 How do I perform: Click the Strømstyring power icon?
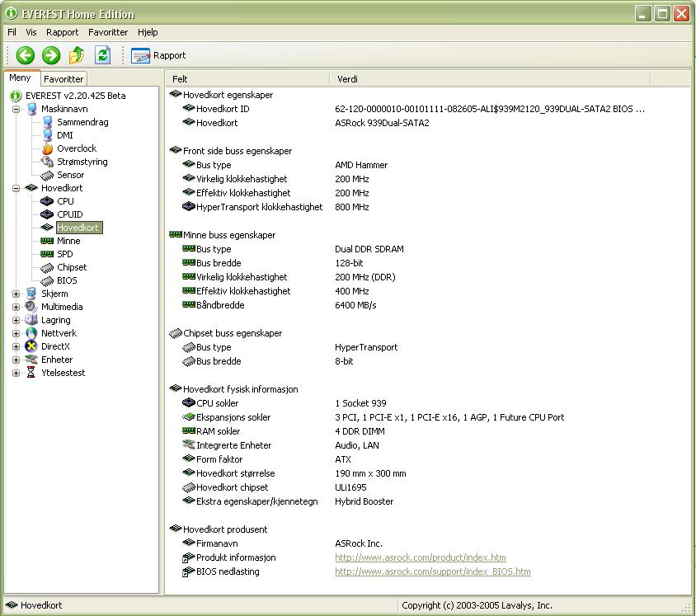click(x=47, y=162)
